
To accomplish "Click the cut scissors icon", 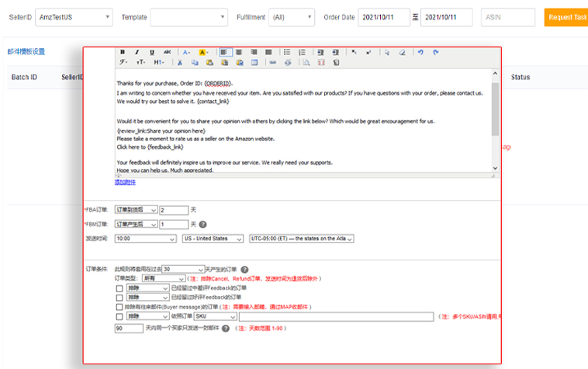I will coord(180,62).
